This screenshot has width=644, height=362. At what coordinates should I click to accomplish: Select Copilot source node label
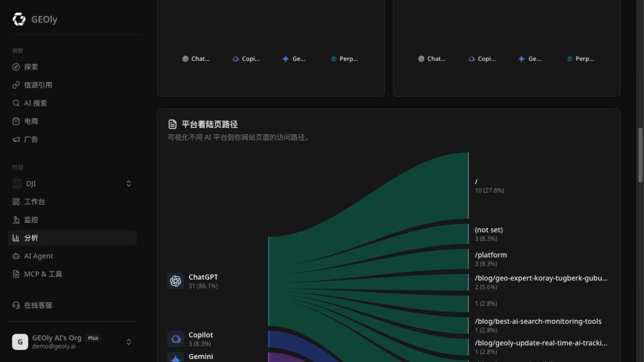[x=201, y=335]
